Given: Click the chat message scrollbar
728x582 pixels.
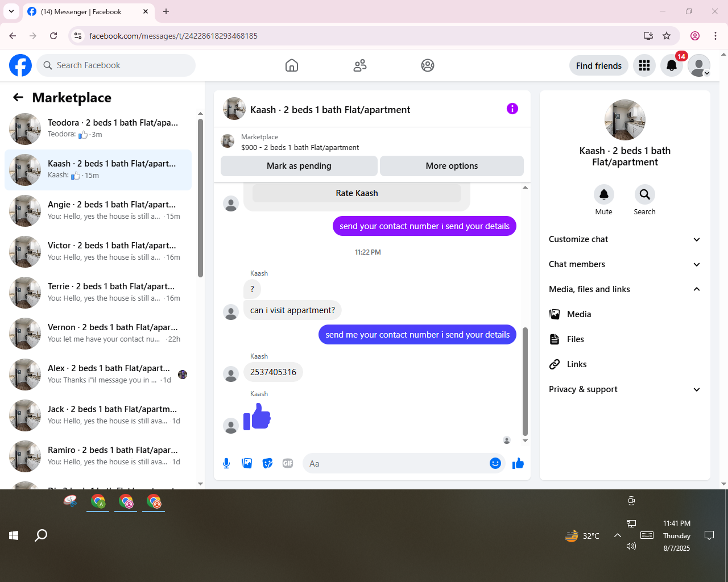Looking at the screenshot, I should coord(525,381).
